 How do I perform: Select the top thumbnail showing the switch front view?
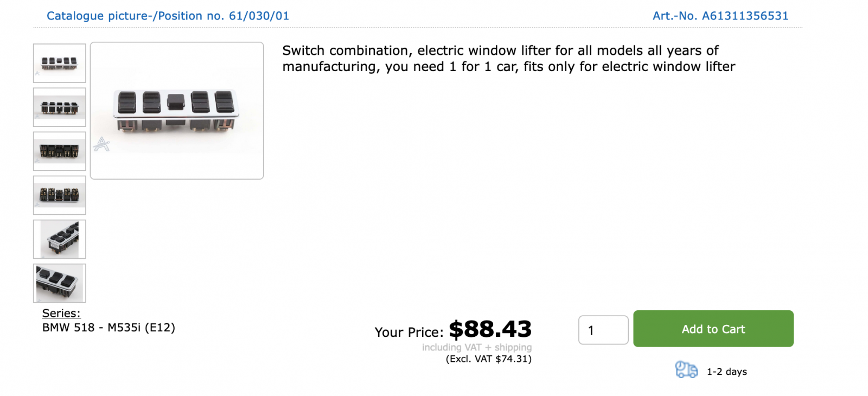(x=60, y=63)
